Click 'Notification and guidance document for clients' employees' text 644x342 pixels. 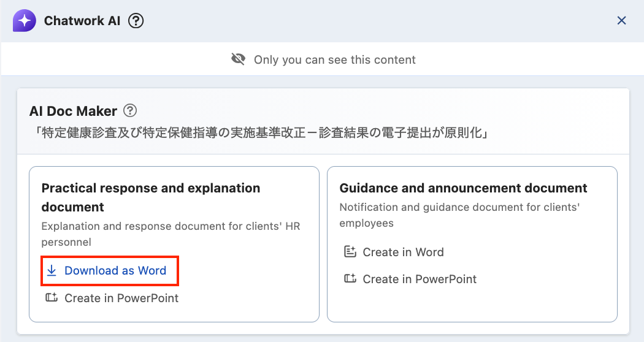[x=459, y=215]
